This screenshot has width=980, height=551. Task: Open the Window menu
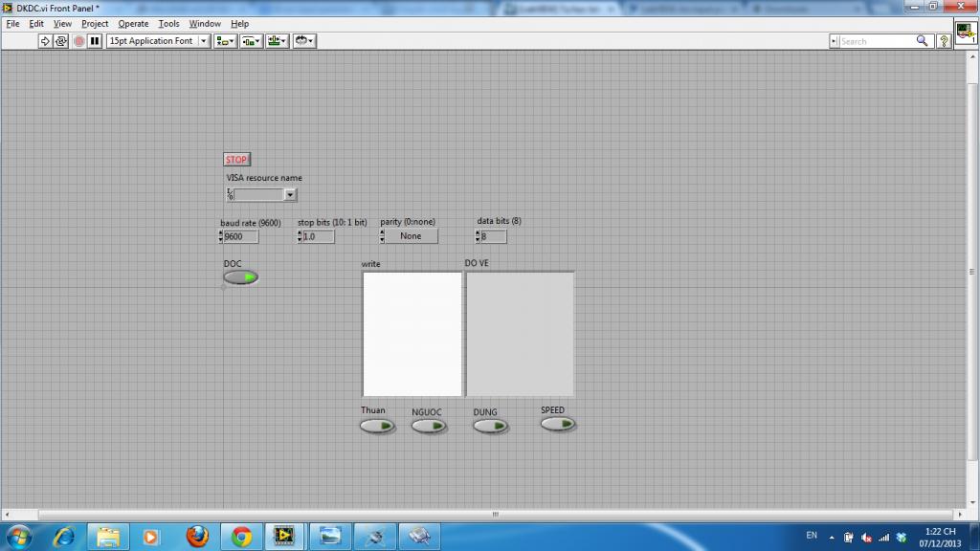tap(205, 24)
